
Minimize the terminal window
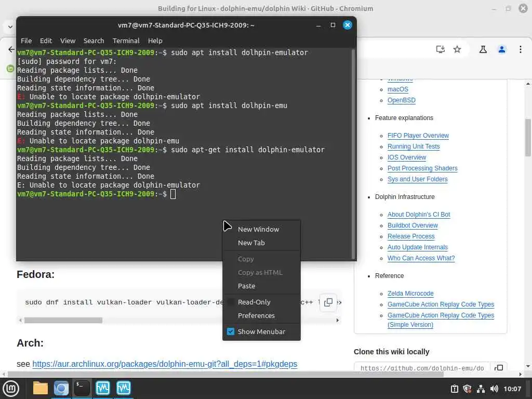318,25
